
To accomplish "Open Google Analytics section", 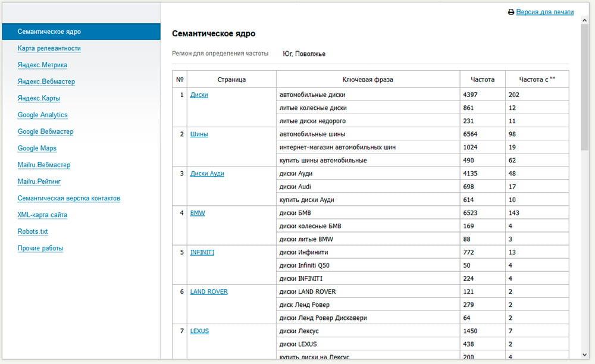I will 42,115.
